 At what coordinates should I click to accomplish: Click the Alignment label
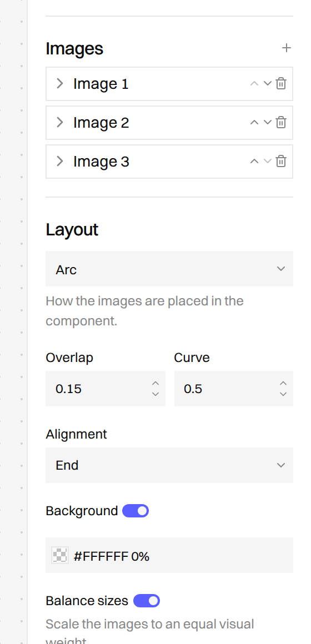[x=77, y=435]
